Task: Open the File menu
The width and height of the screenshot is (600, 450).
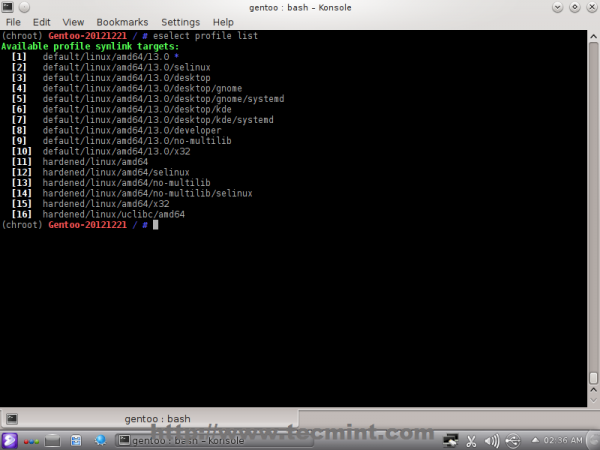Action: [x=13, y=22]
